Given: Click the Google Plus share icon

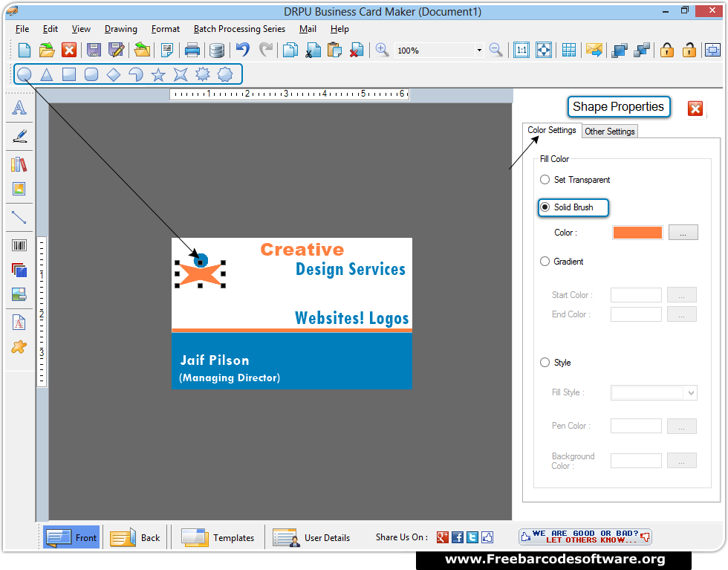Looking at the screenshot, I should pos(443,537).
